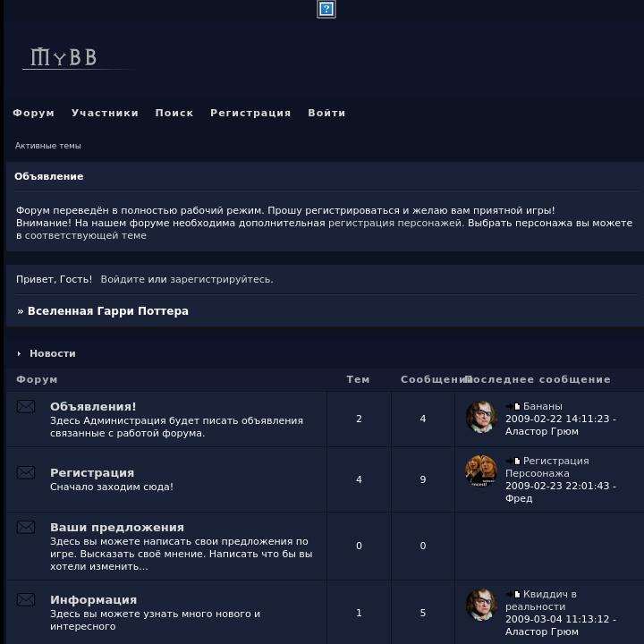The height and width of the screenshot is (644, 644).
Task: Click message count 9 in Регистрация row
Action: 423,479
